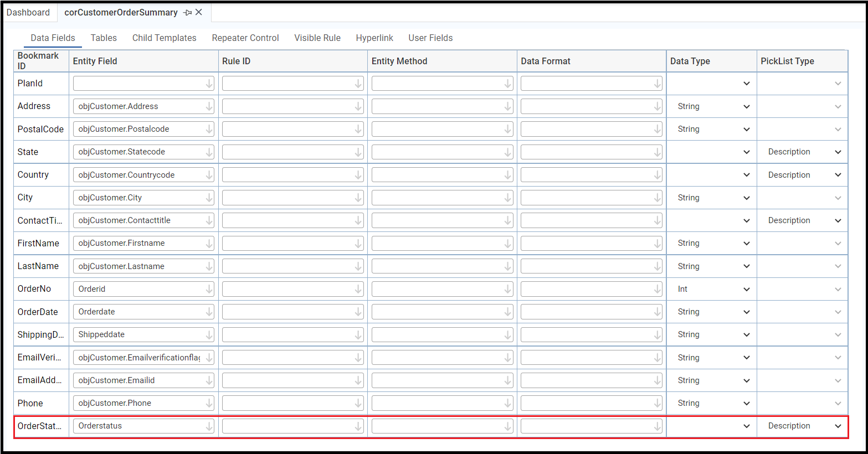This screenshot has height=454, width=868.
Task: Click the Entity Field column header
Action: pyautogui.click(x=144, y=61)
